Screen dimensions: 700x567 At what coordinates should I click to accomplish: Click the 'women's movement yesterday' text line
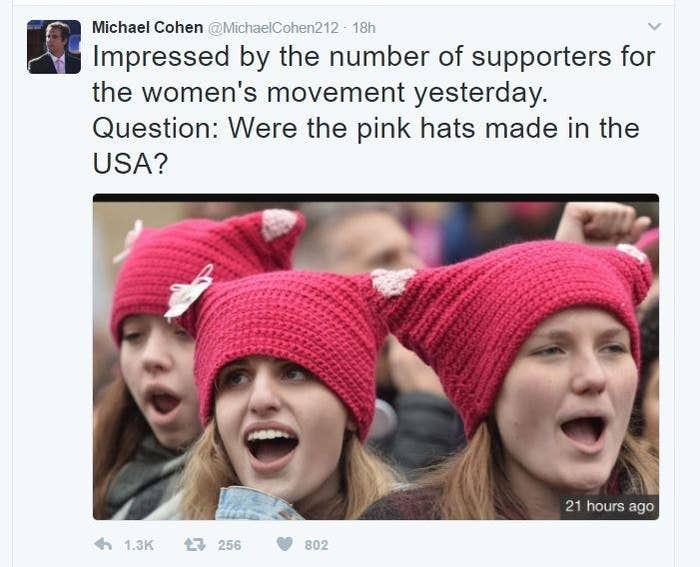tap(320, 93)
